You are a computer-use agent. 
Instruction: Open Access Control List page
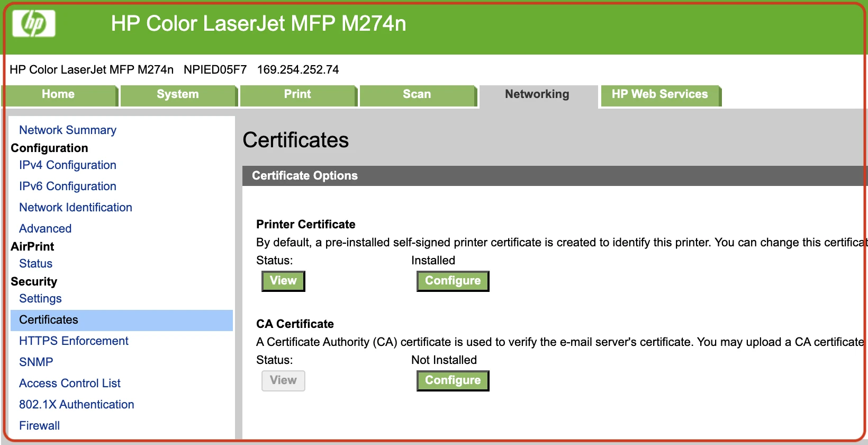pyautogui.click(x=70, y=384)
